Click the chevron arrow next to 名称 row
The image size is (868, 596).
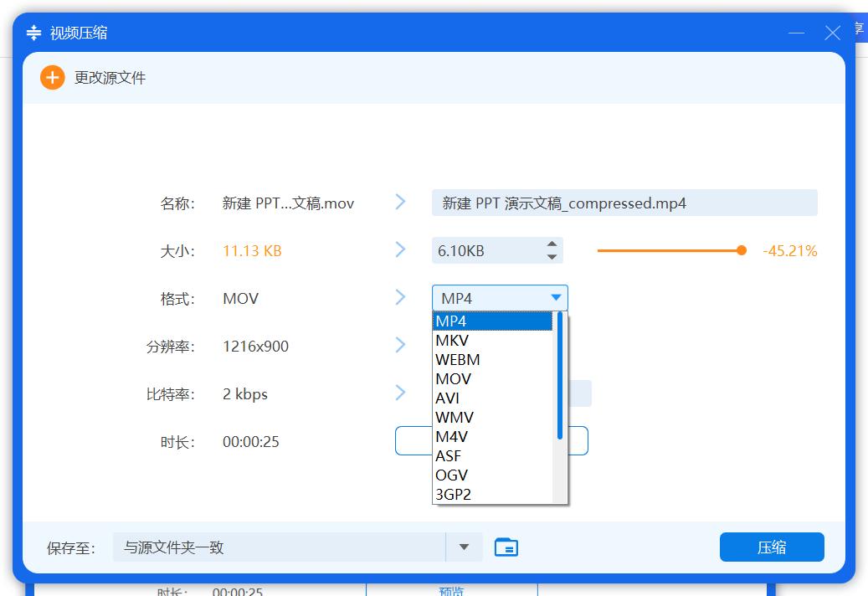pos(400,202)
